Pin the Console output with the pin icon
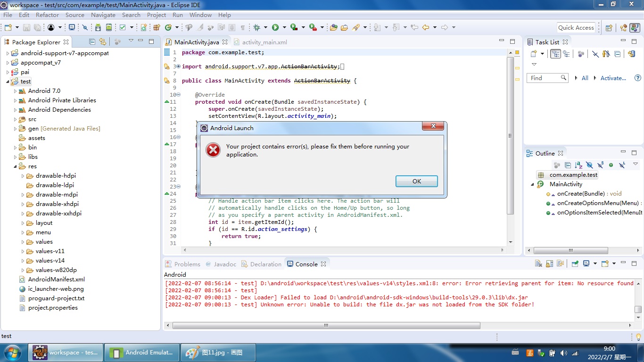Image resolution: width=644 pixels, height=362 pixels. [x=575, y=264]
